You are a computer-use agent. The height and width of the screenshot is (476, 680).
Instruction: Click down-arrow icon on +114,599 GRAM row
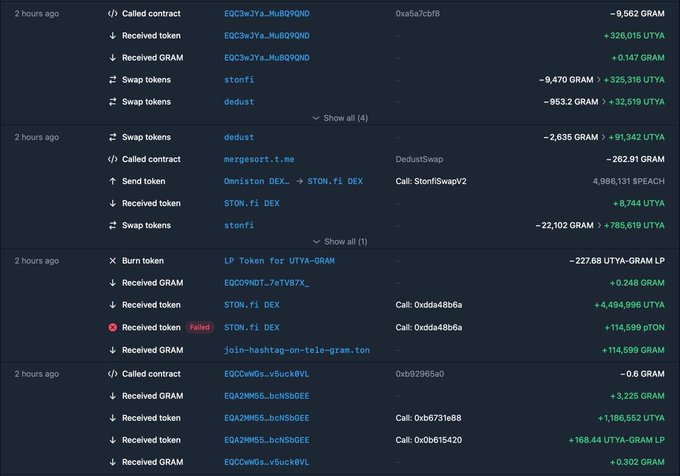tap(112, 350)
